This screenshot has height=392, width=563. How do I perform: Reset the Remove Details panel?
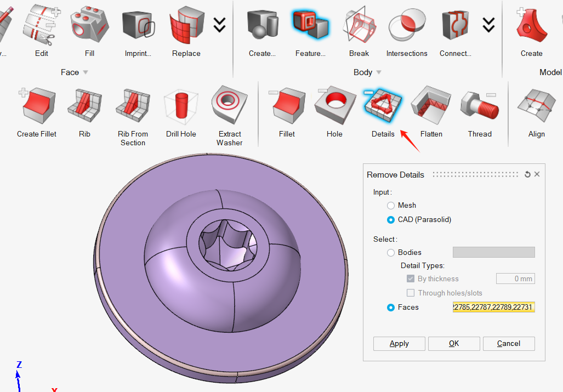tap(527, 174)
